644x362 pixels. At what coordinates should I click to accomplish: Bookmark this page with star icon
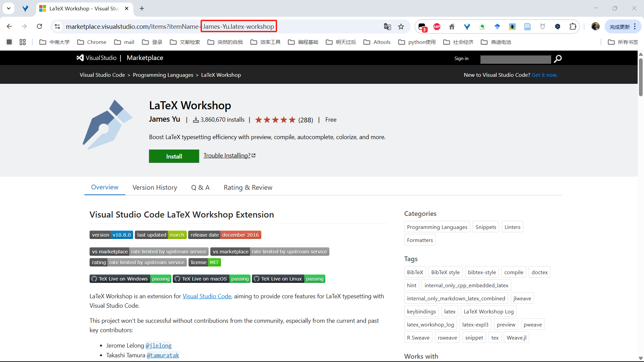pyautogui.click(x=401, y=26)
